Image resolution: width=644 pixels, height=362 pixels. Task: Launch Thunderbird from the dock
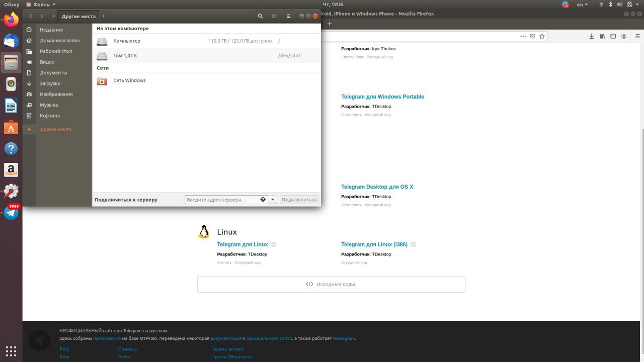tap(11, 41)
